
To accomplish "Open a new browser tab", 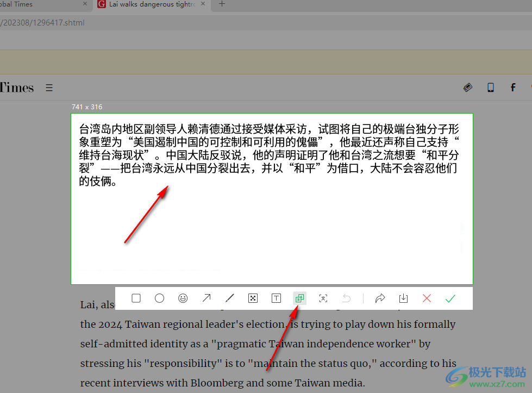I will coord(221,4).
